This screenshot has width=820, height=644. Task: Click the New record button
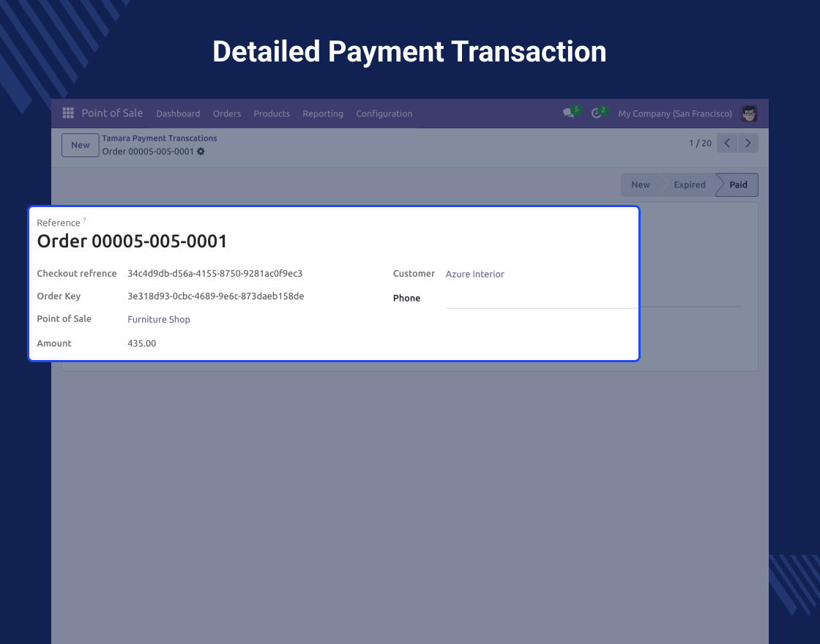coord(80,145)
